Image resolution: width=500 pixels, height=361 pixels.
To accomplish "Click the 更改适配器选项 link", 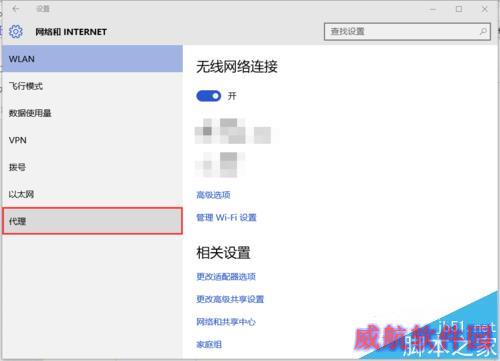I will tap(226, 276).
